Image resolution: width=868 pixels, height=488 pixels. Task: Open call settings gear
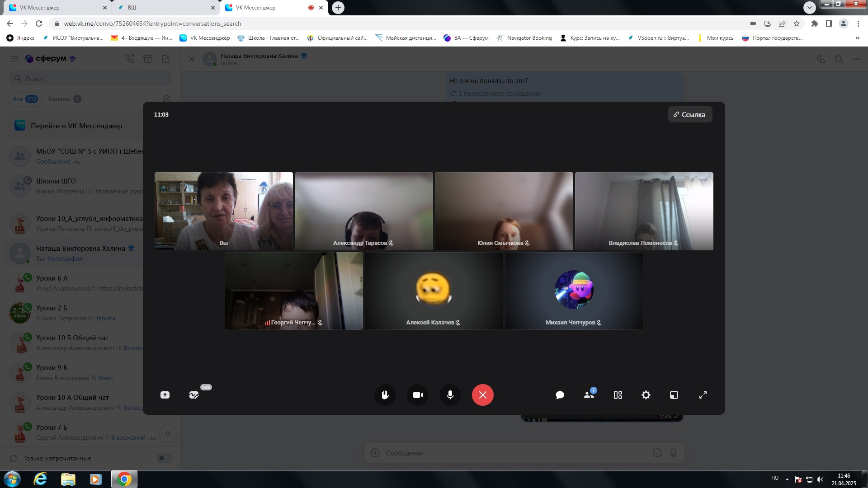tap(646, 395)
